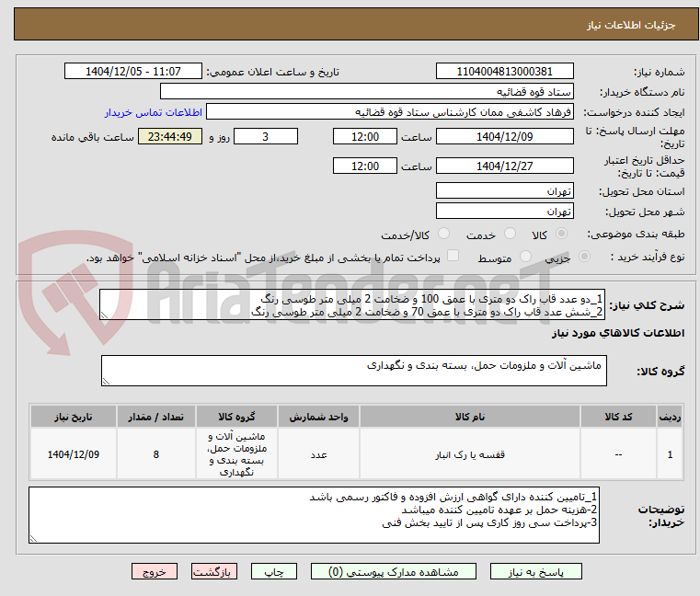The height and width of the screenshot is (596, 700).
Task: Click the تعداد / مقدار column header
Action: (155, 417)
